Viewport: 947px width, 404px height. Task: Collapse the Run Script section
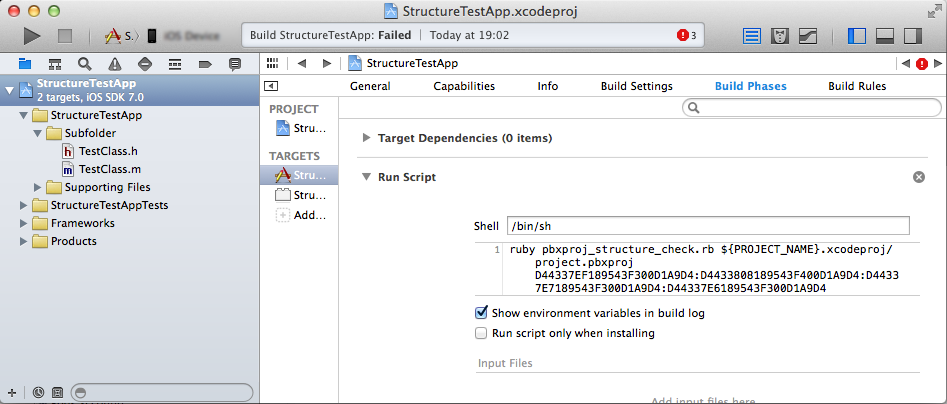(366, 177)
